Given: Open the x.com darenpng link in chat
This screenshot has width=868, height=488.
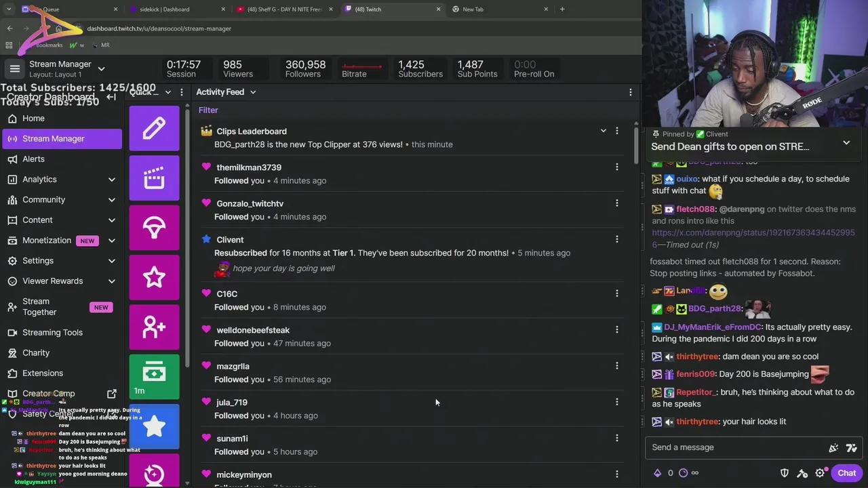Looking at the screenshot, I should coord(753,238).
